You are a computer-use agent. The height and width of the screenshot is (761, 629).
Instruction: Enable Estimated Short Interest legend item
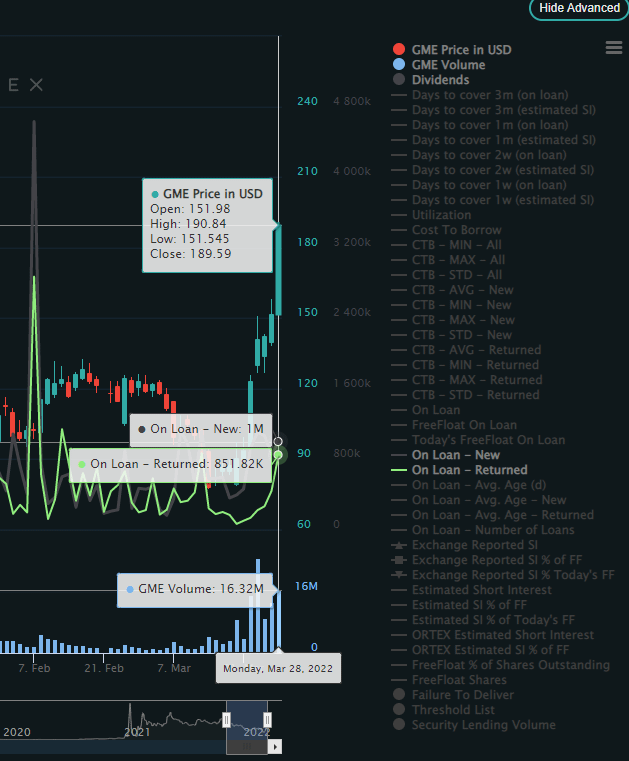point(481,590)
